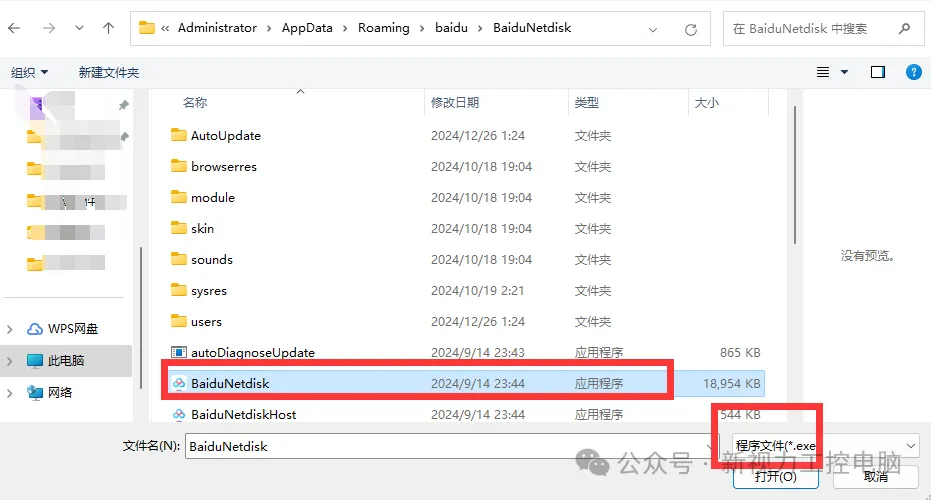931x500 pixels.
Task: Expand the 此电脑 tree node
Action: 10,361
